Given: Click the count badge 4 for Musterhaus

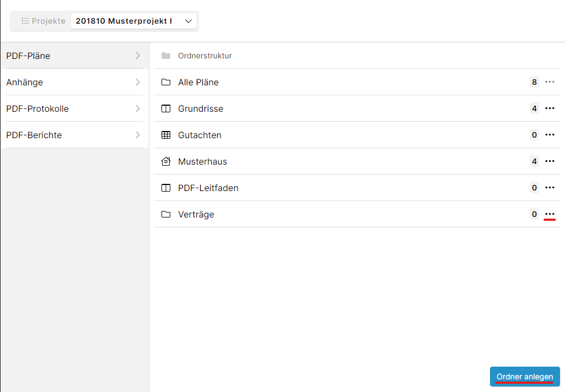Looking at the screenshot, I should 534,161.
